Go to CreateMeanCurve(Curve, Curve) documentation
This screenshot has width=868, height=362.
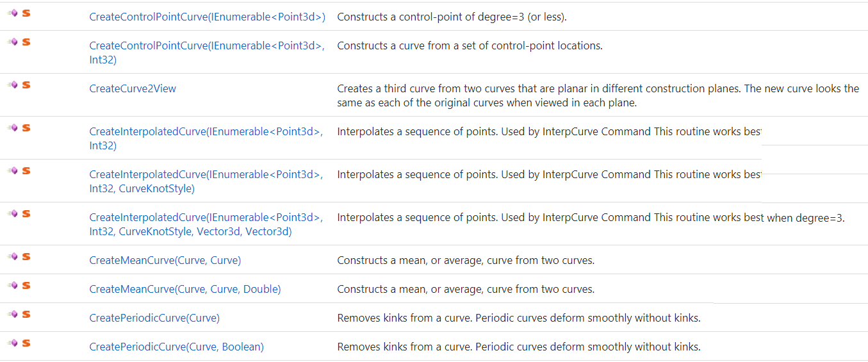tap(165, 261)
